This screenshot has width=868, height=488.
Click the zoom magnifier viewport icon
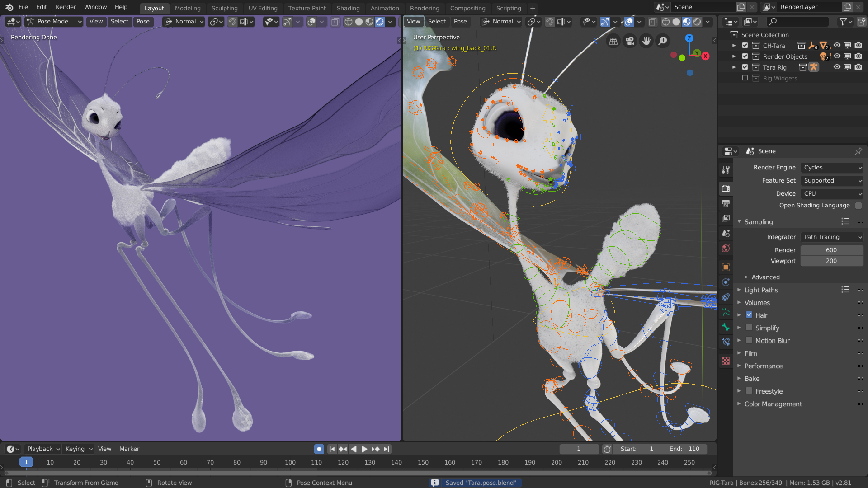click(663, 42)
